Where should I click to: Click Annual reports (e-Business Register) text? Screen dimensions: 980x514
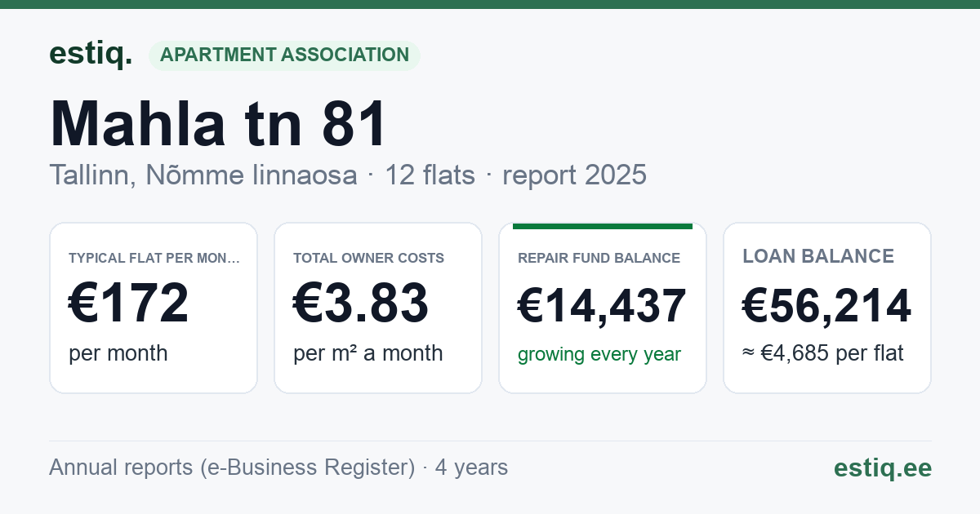tap(232, 467)
